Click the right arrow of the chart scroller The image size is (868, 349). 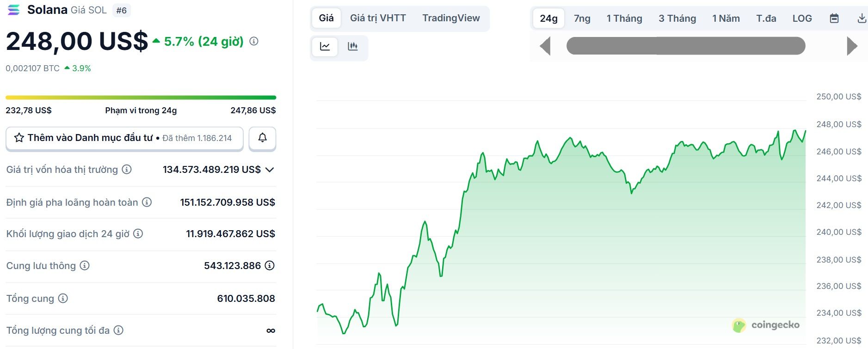click(852, 46)
